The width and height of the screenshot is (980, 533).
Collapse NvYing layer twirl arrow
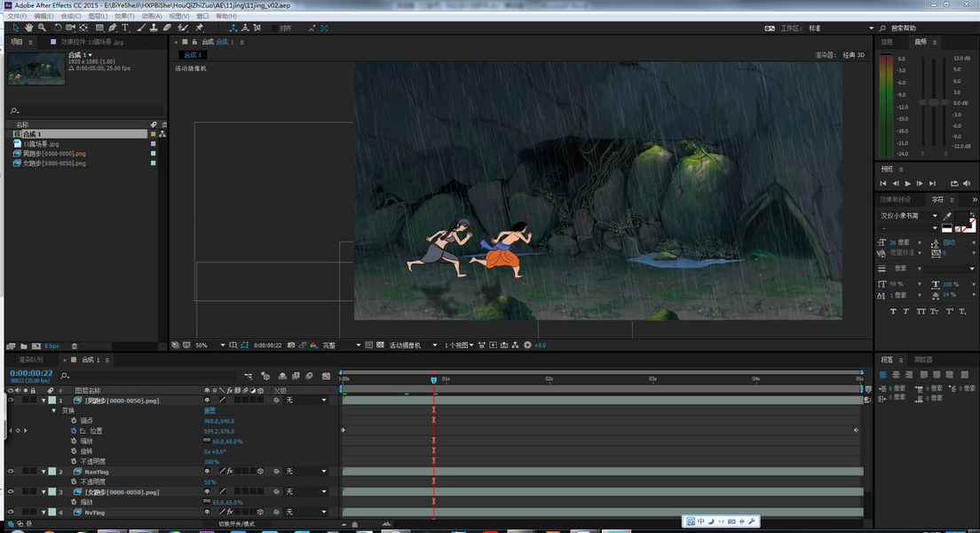coord(43,513)
